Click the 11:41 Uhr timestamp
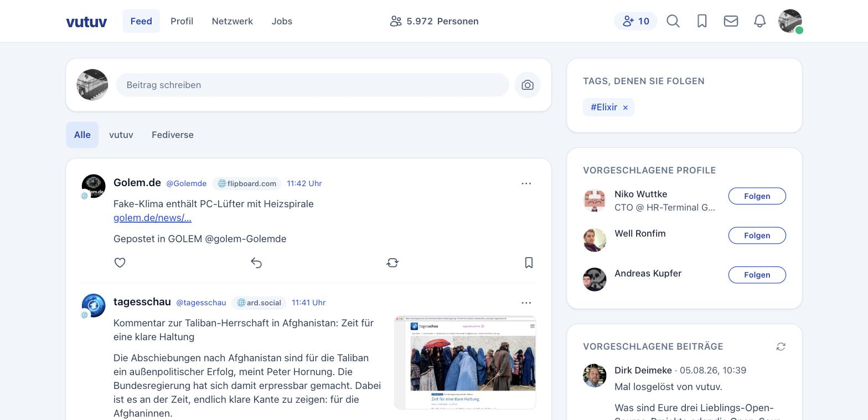868x420 pixels. point(309,303)
